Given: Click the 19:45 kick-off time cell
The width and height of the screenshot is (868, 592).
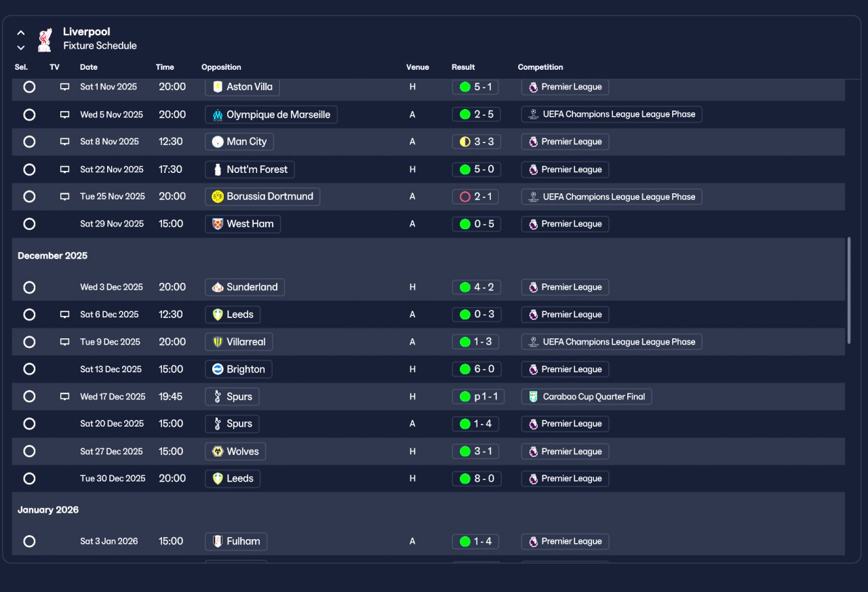Looking at the screenshot, I should [171, 397].
